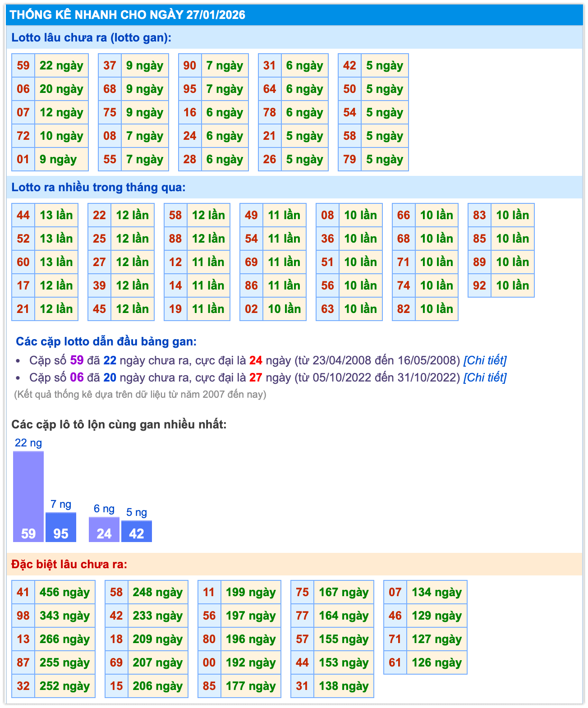The image size is (588, 708).
Task: Select the chart bar labeled 24
Action: 104,530
